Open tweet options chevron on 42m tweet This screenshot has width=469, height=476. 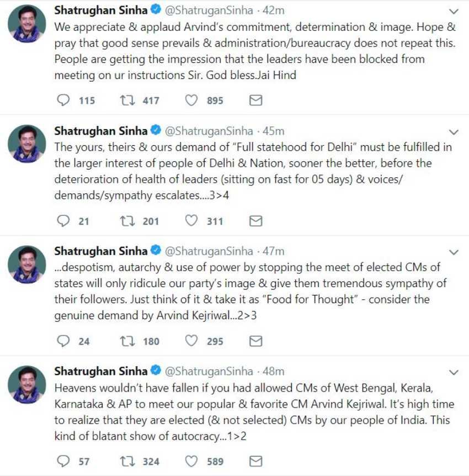pyautogui.click(x=454, y=12)
